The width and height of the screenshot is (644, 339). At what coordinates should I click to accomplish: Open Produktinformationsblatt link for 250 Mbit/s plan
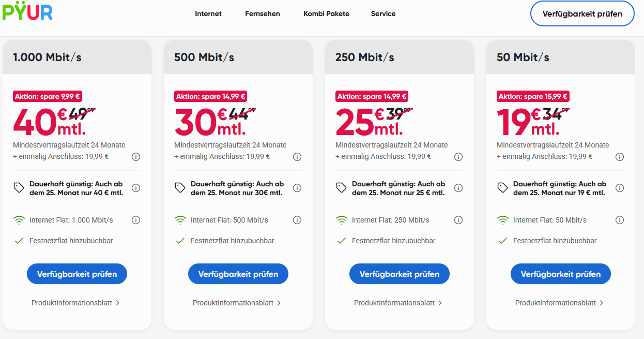[x=398, y=303]
